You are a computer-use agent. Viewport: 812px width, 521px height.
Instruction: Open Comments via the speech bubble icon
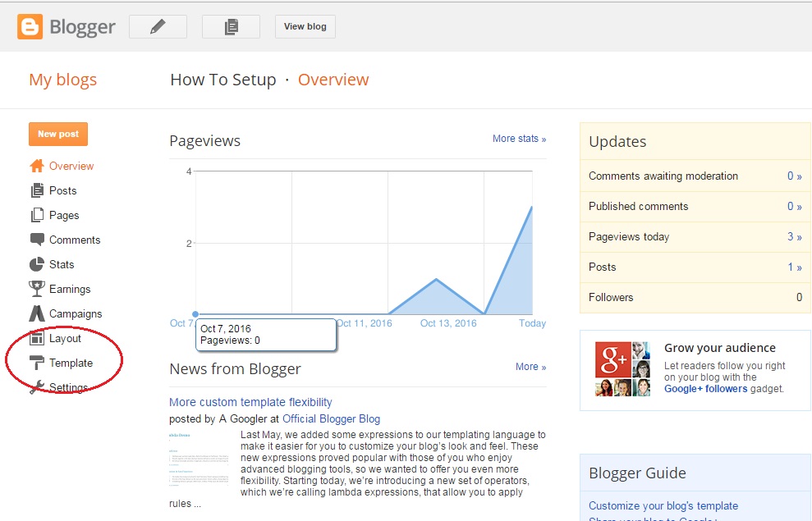38,240
